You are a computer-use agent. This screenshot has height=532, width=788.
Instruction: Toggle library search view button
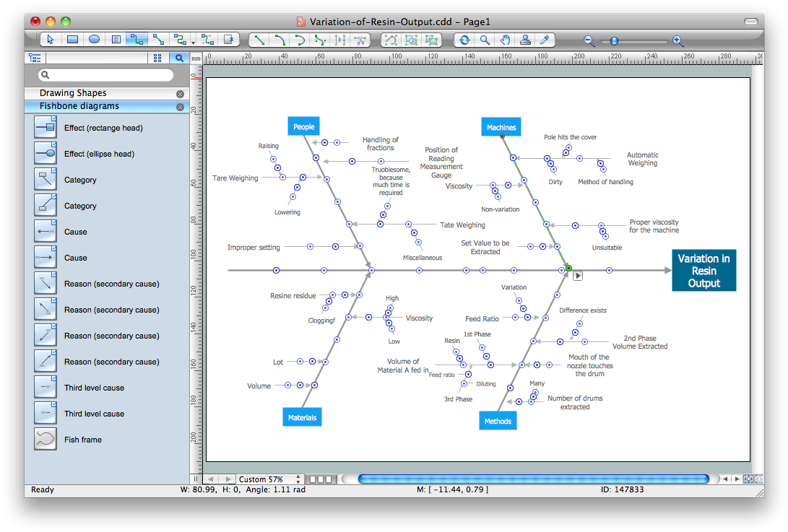[178, 58]
